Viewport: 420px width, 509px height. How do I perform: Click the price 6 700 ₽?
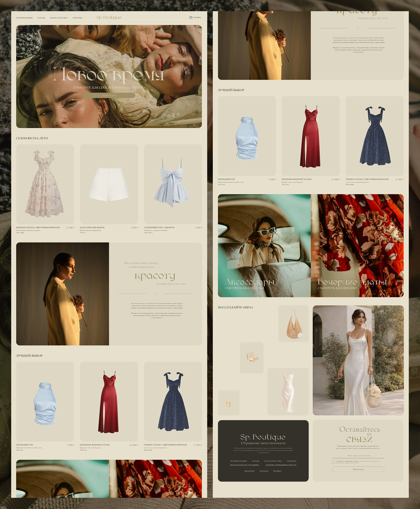[134, 228]
